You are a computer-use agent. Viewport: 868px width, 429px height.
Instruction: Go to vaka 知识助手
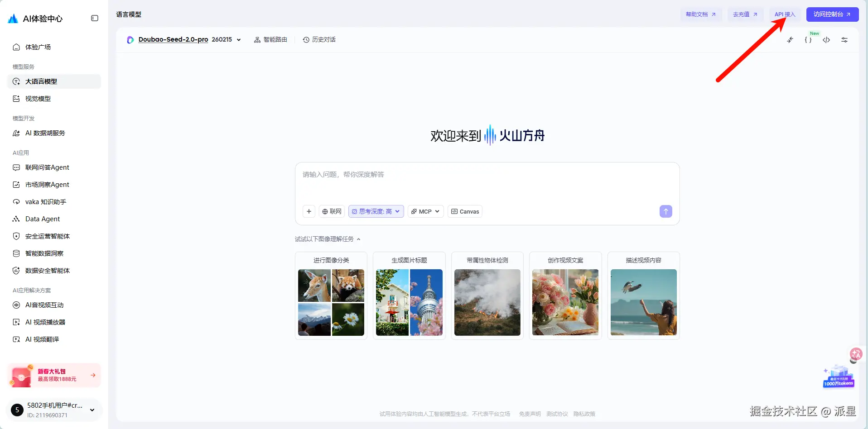click(x=54, y=202)
